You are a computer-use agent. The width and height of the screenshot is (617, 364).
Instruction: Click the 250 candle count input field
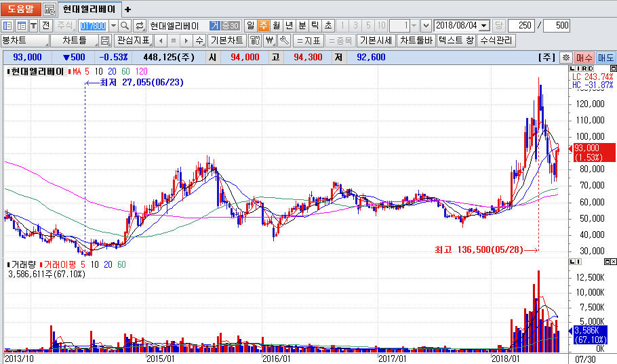click(x=521, y=25)
